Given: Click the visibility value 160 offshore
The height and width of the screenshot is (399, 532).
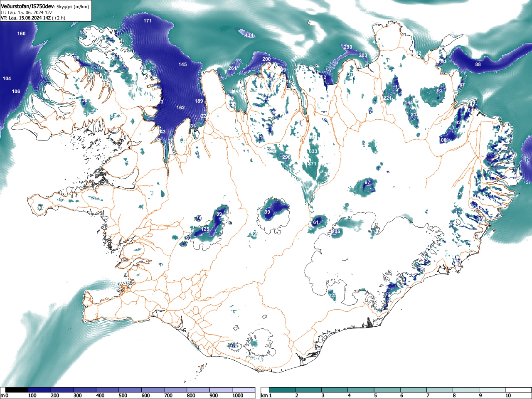Looking at the screenshot, I should [21, 34].
